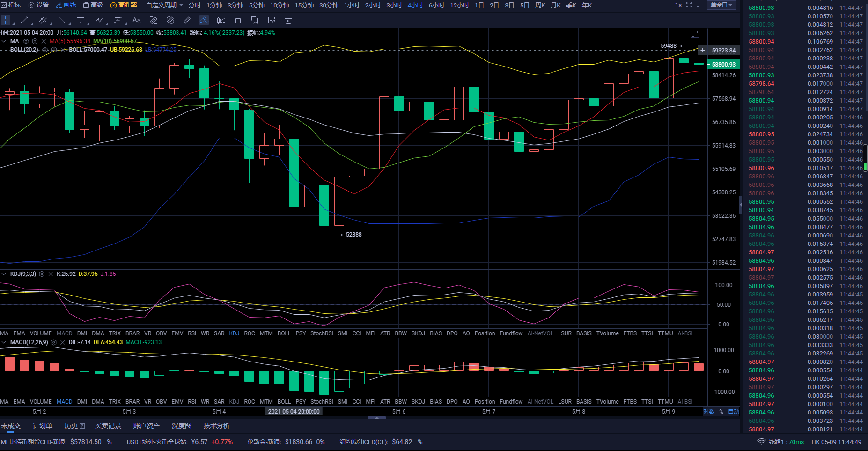868x451 pixels.
Task: Open MA indicator settings gear
Action: 35,41
